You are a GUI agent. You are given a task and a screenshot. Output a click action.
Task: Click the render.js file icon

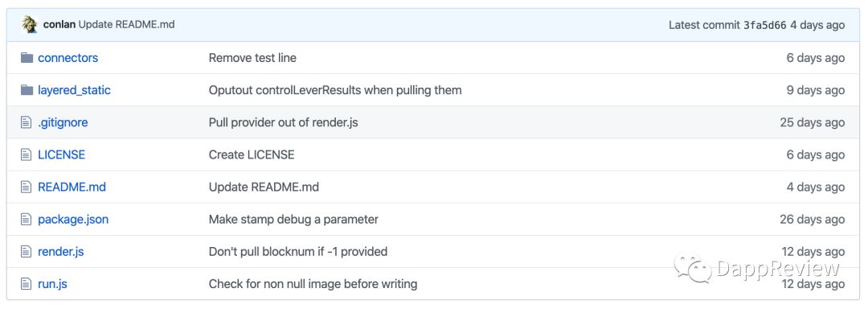pos(26,251)
